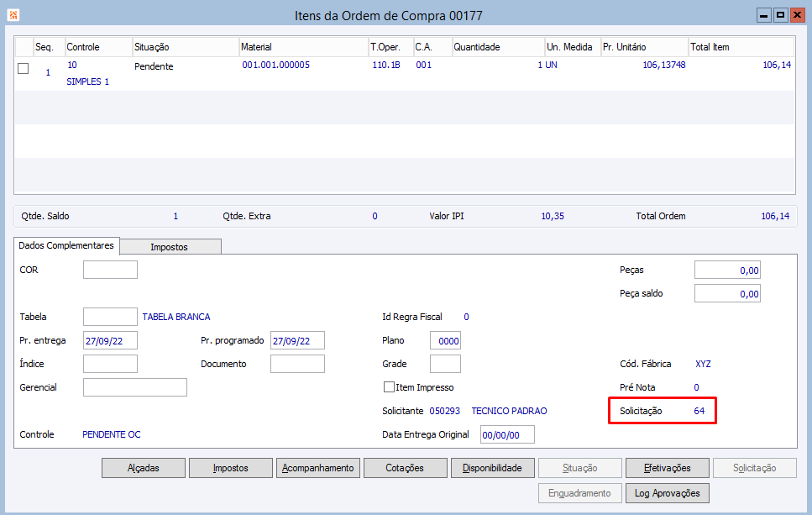
Task: Click the Valor IPI amount 10,35
Action: [x=553, y=216]
